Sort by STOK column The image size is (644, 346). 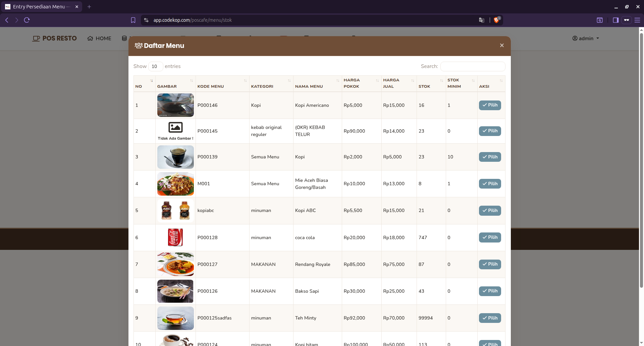[x=431, y=83]
